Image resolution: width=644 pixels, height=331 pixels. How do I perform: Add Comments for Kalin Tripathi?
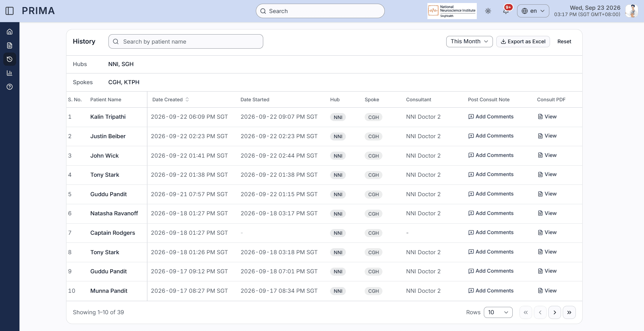pyautogui.click(x=491, y=117)
